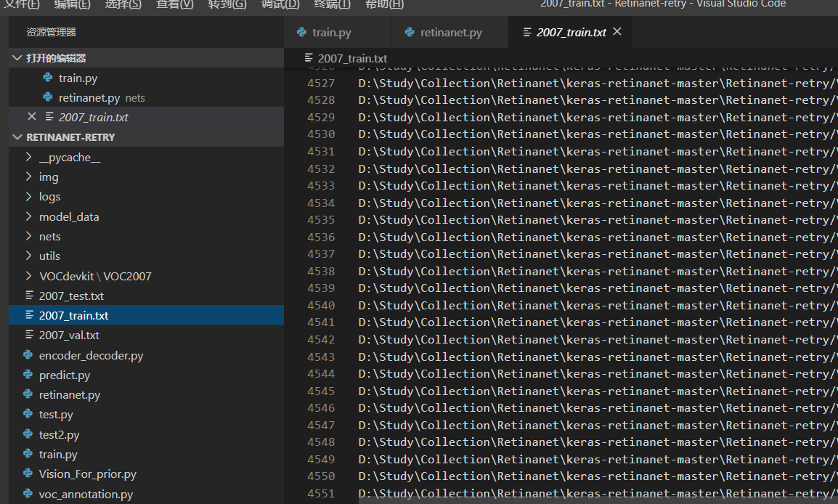Open the 查看(V) menu
Viewport: 838px width, 504px height.
point(175,4)
